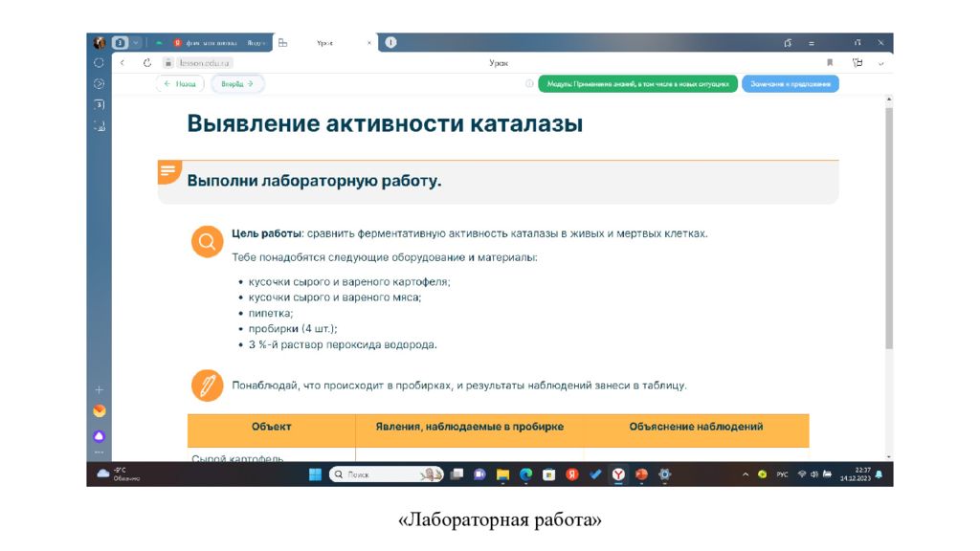The height and width of the screenshot is (551, 980).
Task: Open the green Модуль: Применение знаний button
Action: tap(638, 84)
